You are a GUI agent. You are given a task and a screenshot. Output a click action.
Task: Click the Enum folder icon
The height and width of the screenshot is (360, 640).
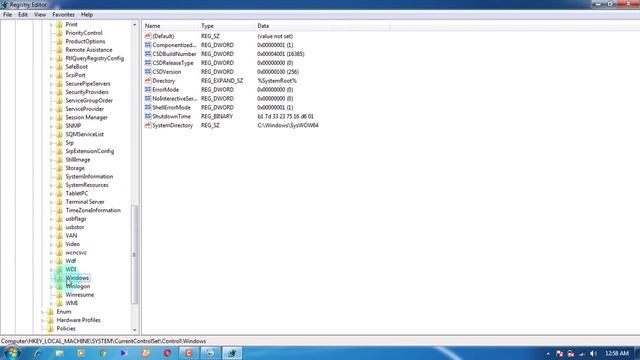point(50,312)
